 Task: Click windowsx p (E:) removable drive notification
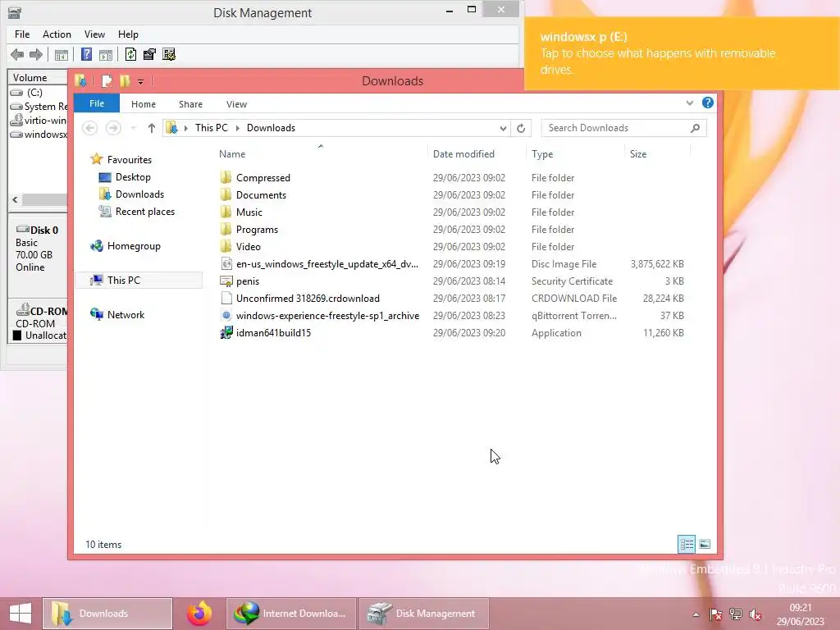pyautogui.click(x=682, y=53)
